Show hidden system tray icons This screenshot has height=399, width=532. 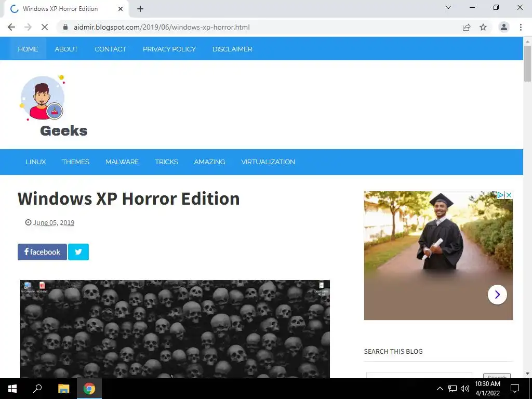tap(440, 389)
